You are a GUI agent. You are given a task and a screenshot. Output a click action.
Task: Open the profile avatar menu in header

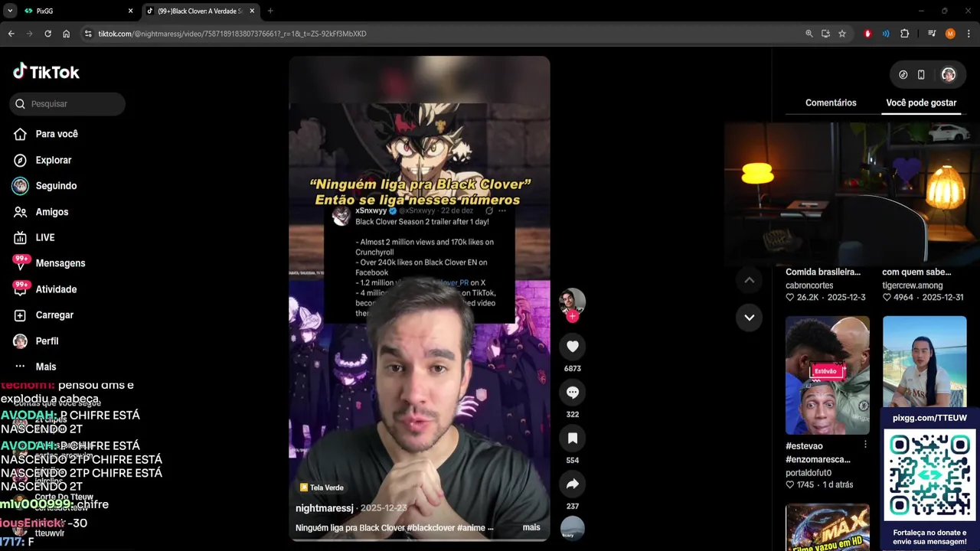coord(948,75)
